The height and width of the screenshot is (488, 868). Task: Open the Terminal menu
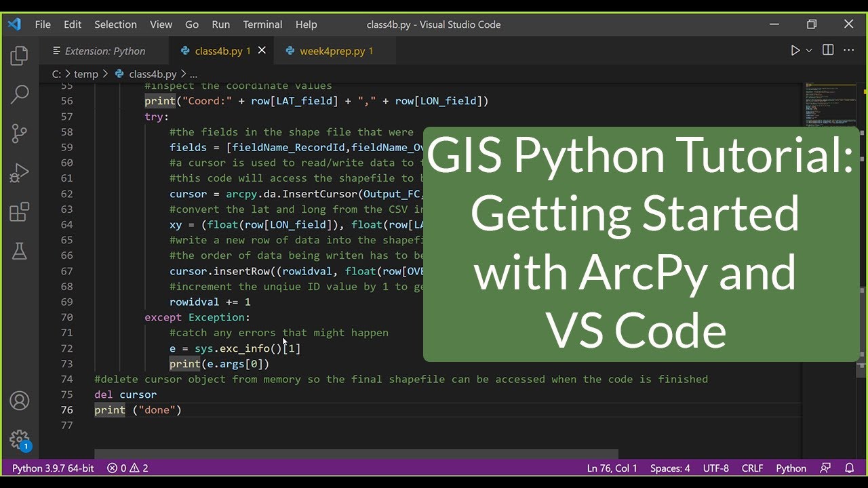[x=262, y=24]
